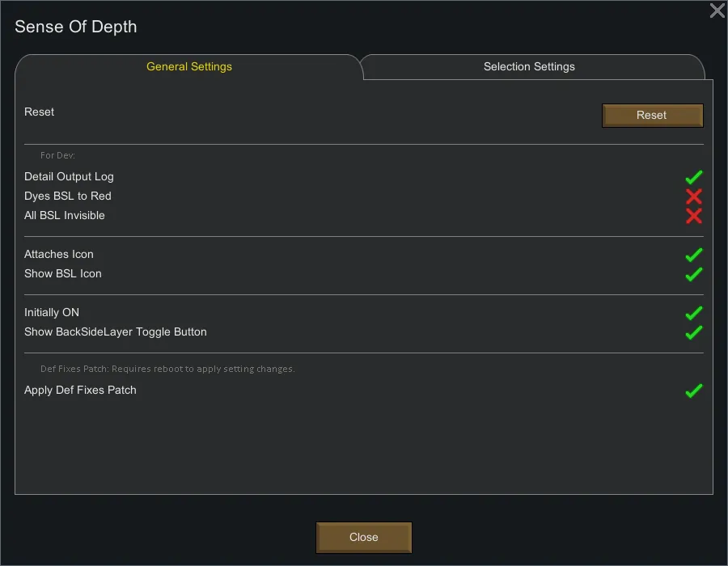
Task: Enable the All BSL Invisible red cross
Action: [x=693, y=216]
